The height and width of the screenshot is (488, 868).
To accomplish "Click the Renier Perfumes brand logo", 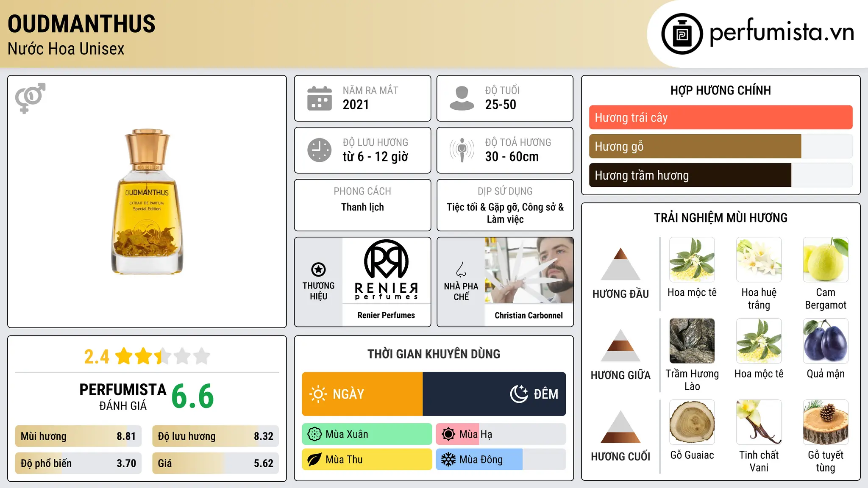I will click(386, 270).
